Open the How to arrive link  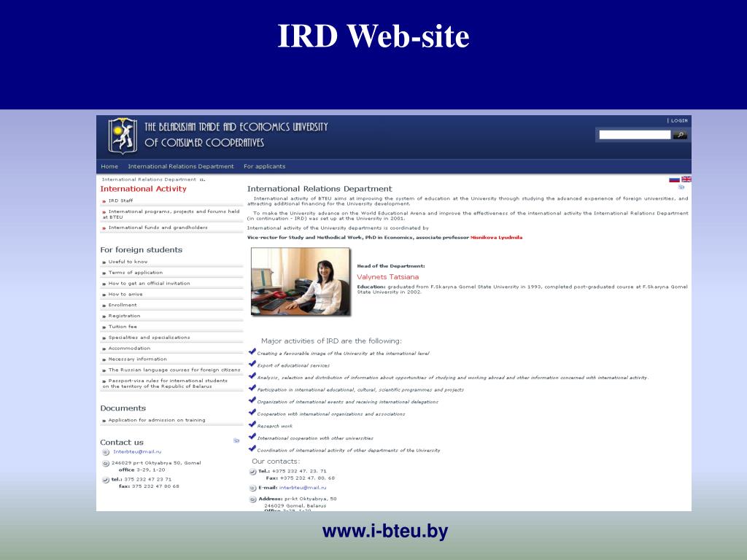tap(125, 295)
